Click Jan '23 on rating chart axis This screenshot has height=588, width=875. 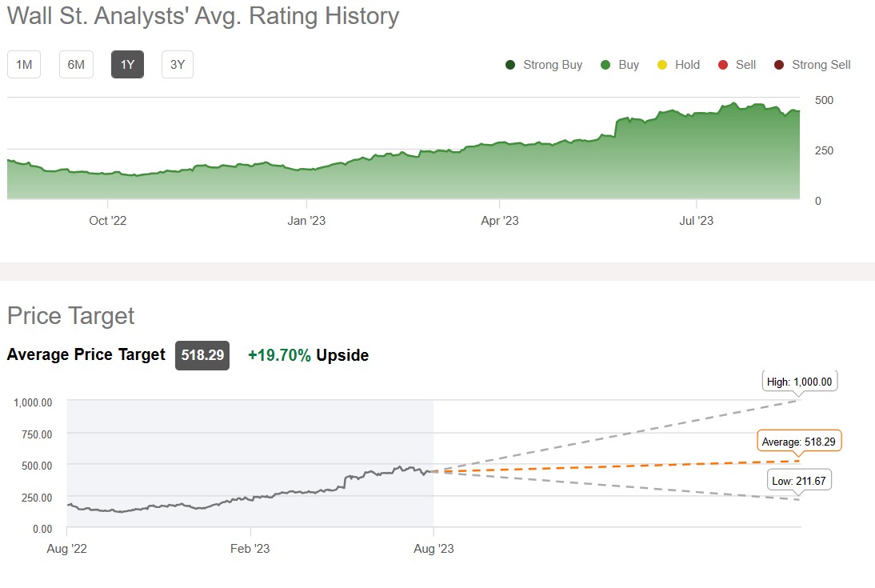pyautogui.click(x=306, y=221)
